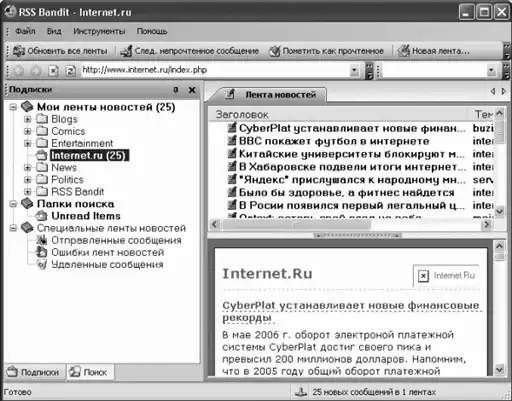Image resolution: width=512 pixels, height=401 pixels.
Task: Expand the Comics folder
Action: click(28, 131)
